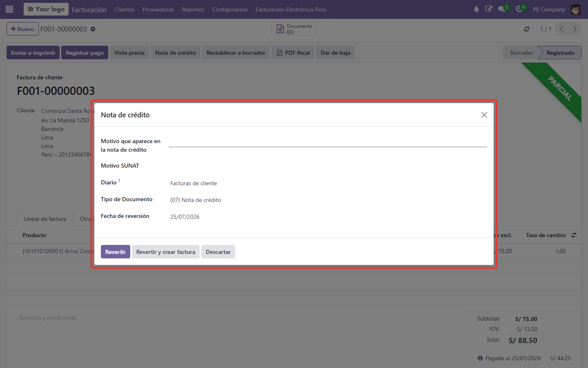This screenshot has width=588, height=368.
Task: Click the Your logo company image
Action: (x=46, y=9)
